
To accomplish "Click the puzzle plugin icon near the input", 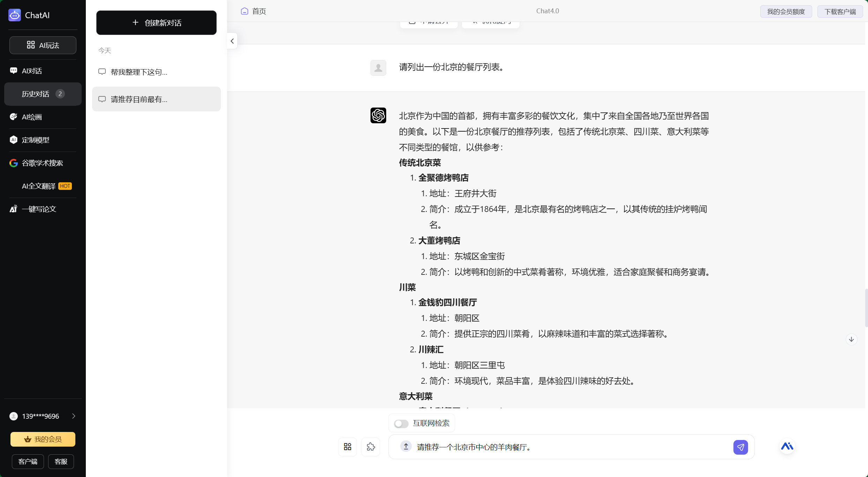I will point(371,447).
